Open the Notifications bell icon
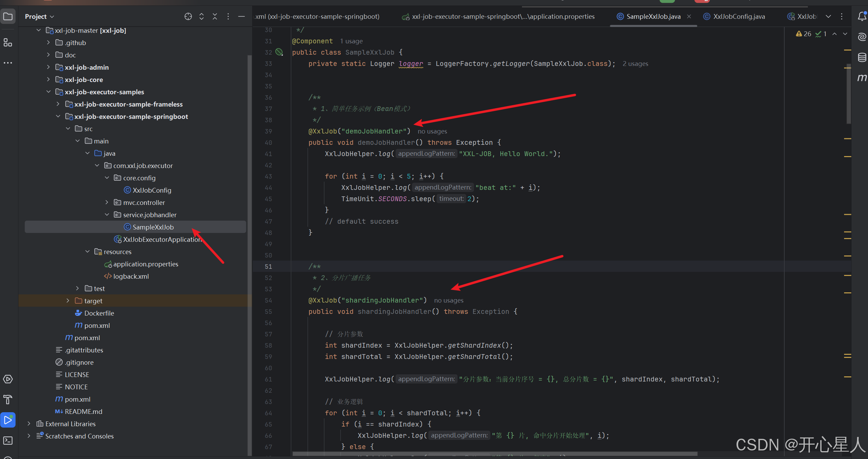The height and width of the screenshot is (459, 868). 862,16
